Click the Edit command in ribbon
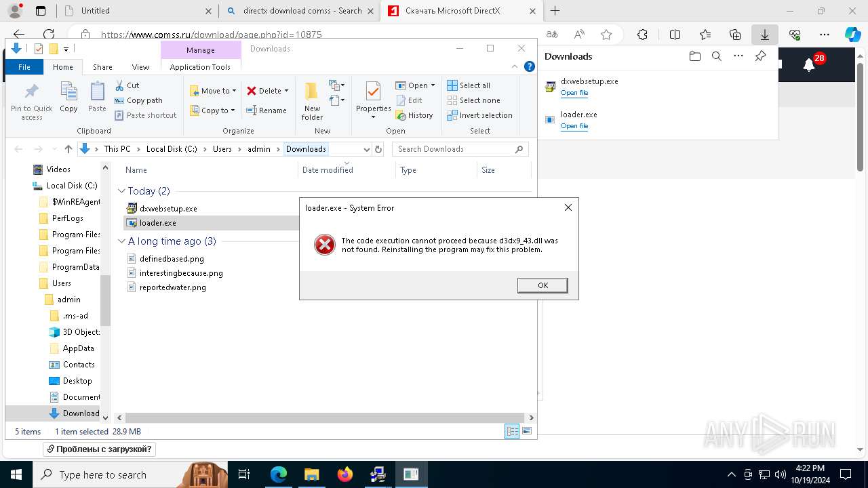868x488 pixels. point(410,100)
